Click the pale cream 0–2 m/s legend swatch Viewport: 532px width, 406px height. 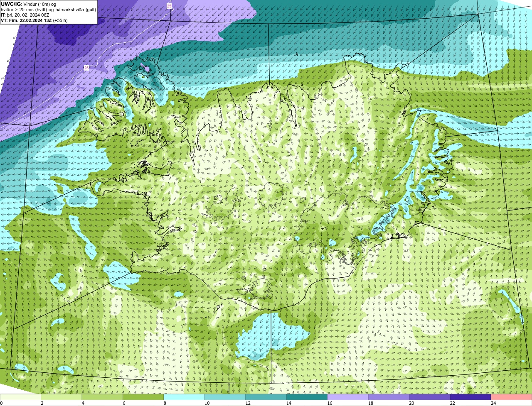point(21,397)
